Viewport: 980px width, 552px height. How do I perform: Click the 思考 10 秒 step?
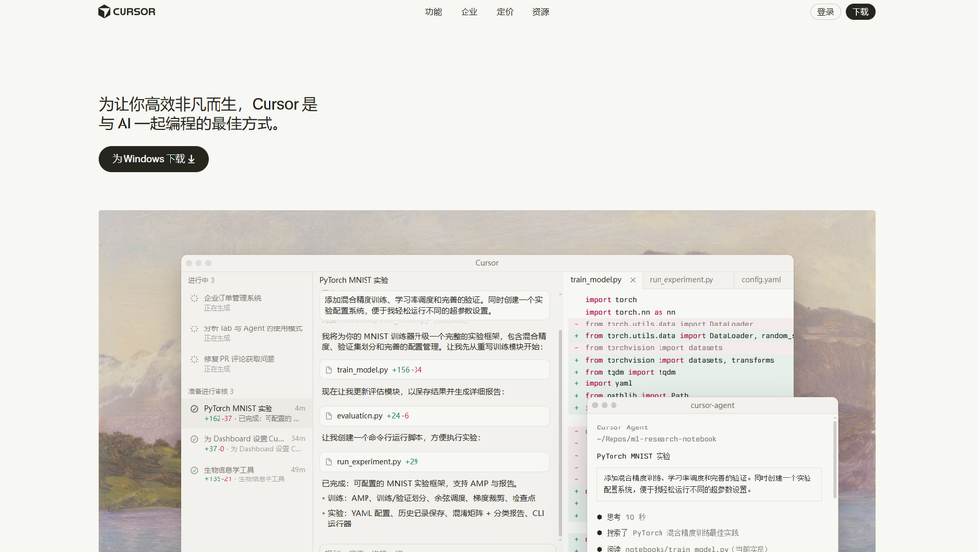pyautogui.click(x=621, y=517)
